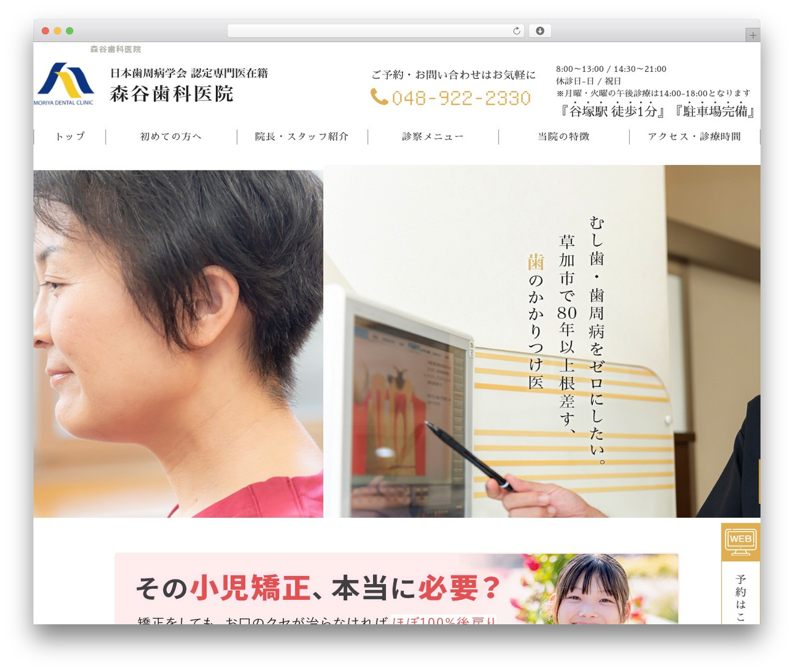Viewport: 794px width, 672px height.
Task: Click the 森谷歯科医院 clinic name heading
Action: click(172, 94)
